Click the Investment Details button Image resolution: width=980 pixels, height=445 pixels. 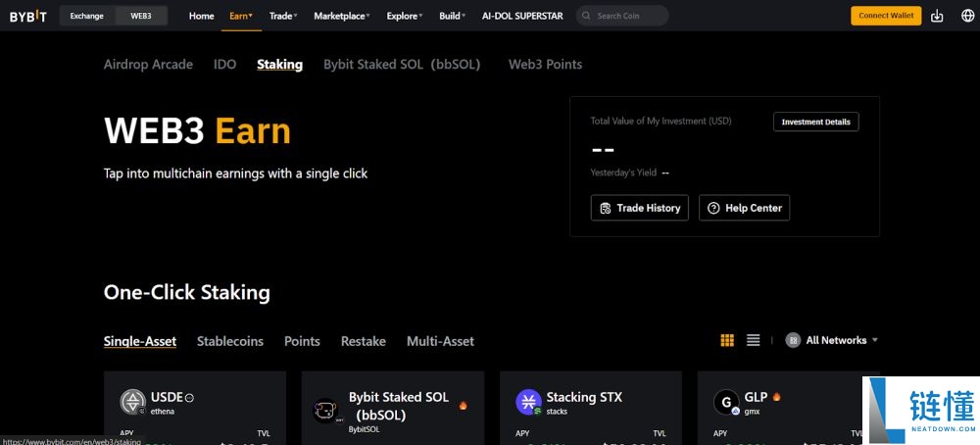[815, 122]
